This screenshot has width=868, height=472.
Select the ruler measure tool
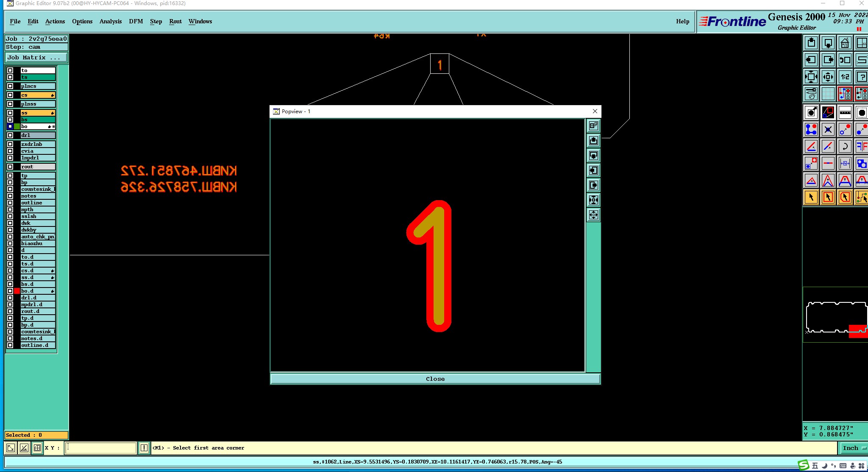845,112
